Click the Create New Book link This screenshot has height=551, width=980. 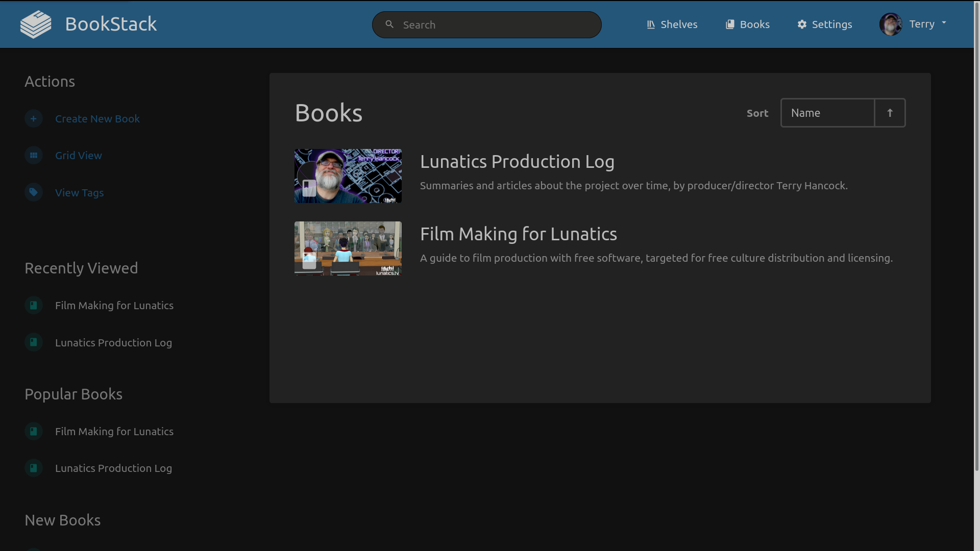(x=97, y=119)
